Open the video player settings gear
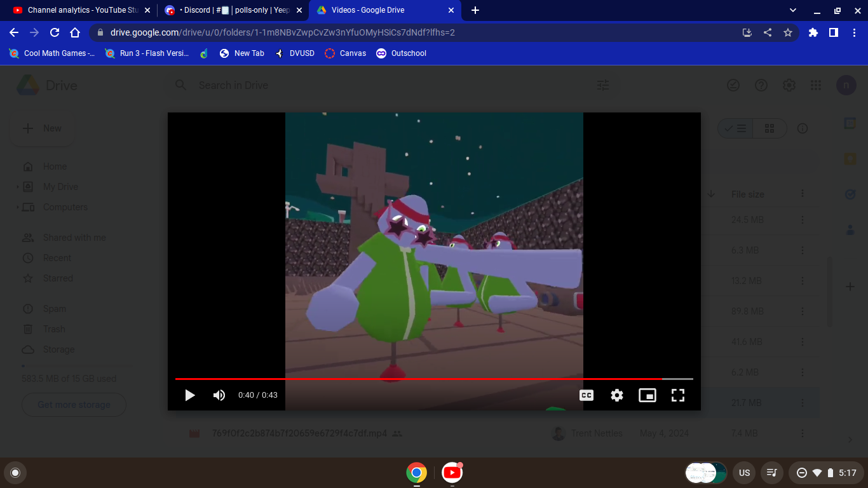The width and height of the screenshot is (868, 488). pyautogui.click(x=617, y=395)
